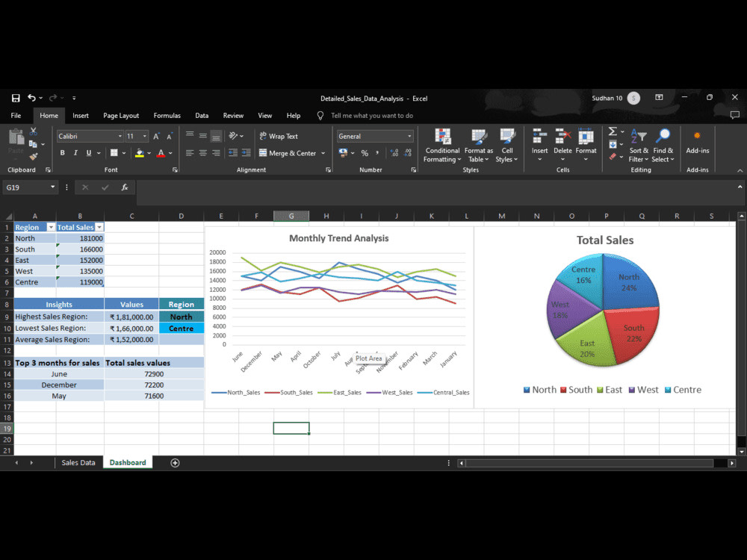The height and width of the screenshot is (560, 747).
Task: Toggle Merge & Center
Action: [x=288, y=153]
